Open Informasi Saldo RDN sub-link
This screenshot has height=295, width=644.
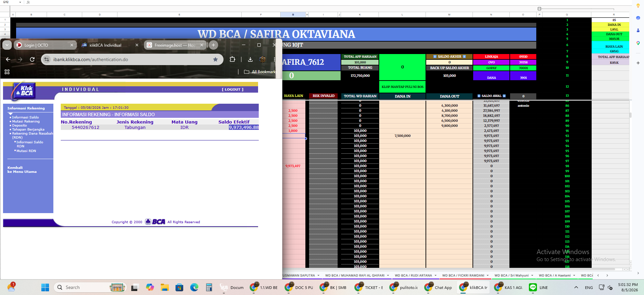30,144
